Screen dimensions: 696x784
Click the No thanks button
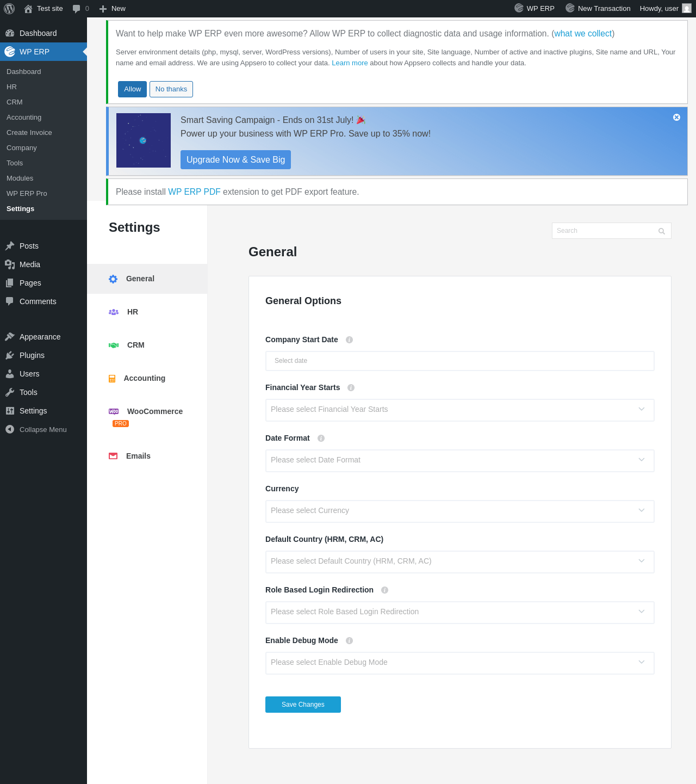point(171,89)
